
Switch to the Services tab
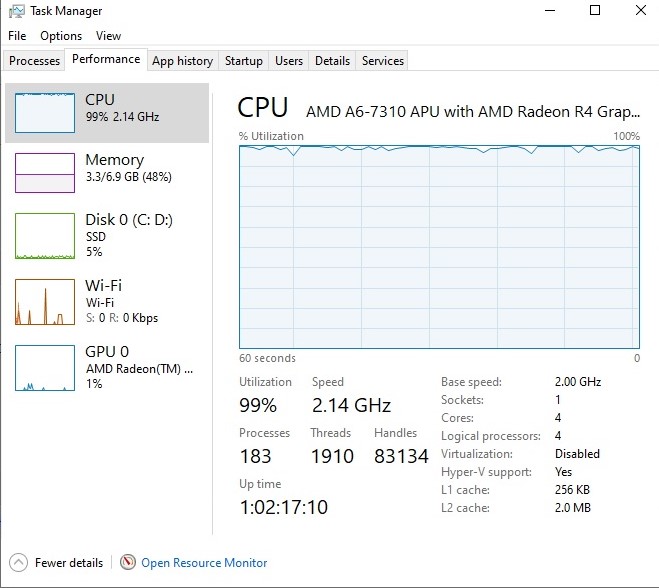382,61
